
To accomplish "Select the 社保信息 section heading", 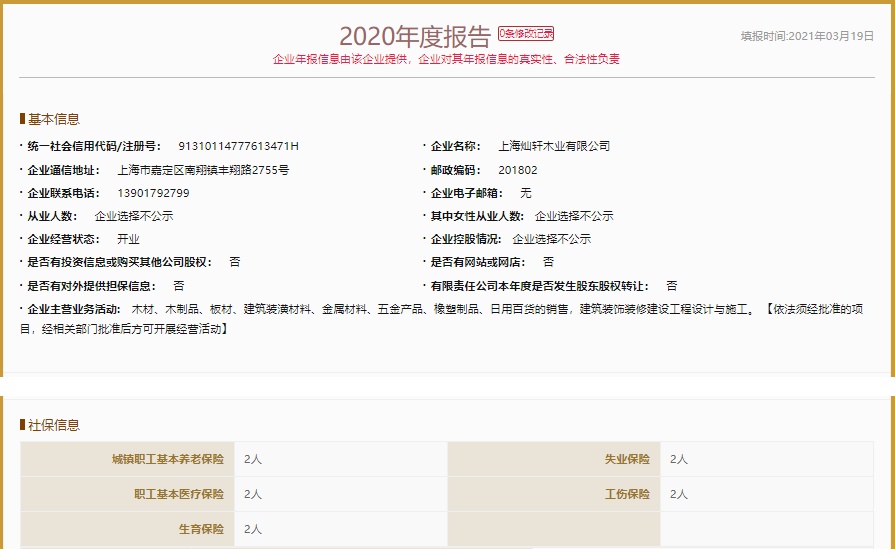I will coord(53,425).
